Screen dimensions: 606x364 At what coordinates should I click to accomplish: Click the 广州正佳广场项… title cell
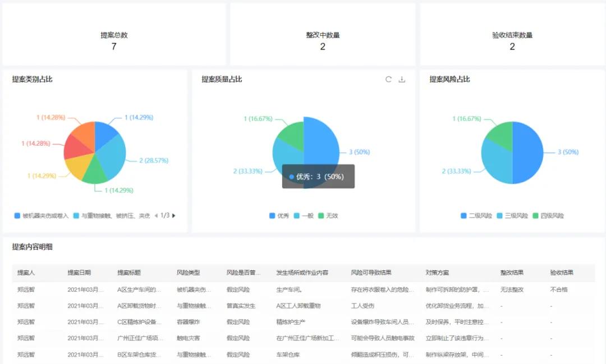coord(140,338)
